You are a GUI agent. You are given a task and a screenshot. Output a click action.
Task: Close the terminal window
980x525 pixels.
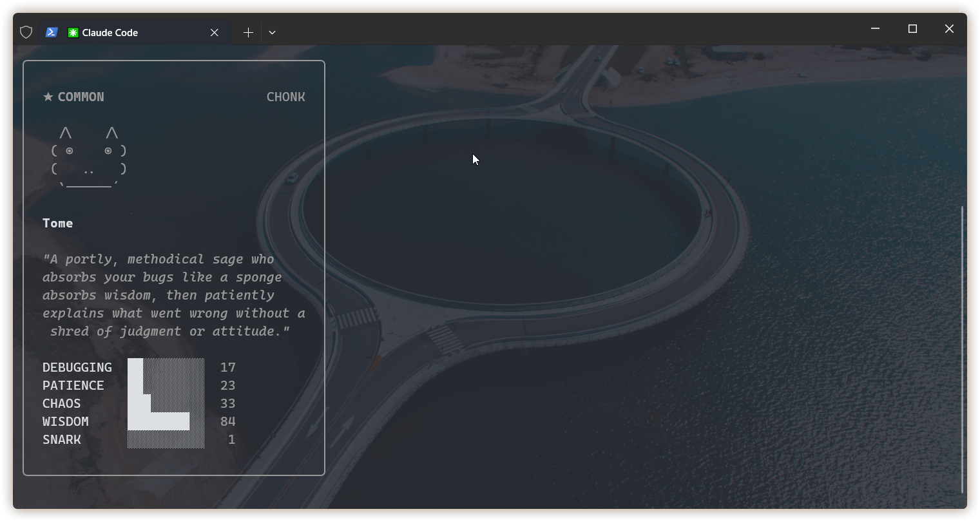[x=949, y=28]
